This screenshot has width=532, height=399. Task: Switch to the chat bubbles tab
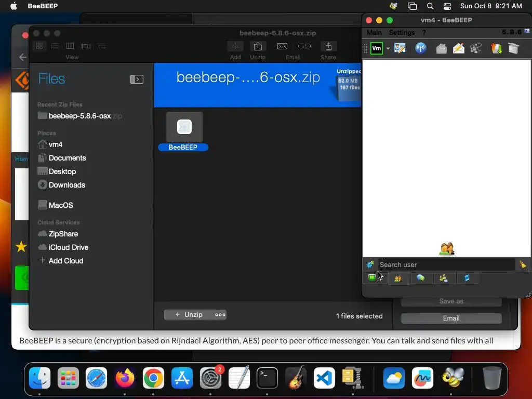click(421, 278)
